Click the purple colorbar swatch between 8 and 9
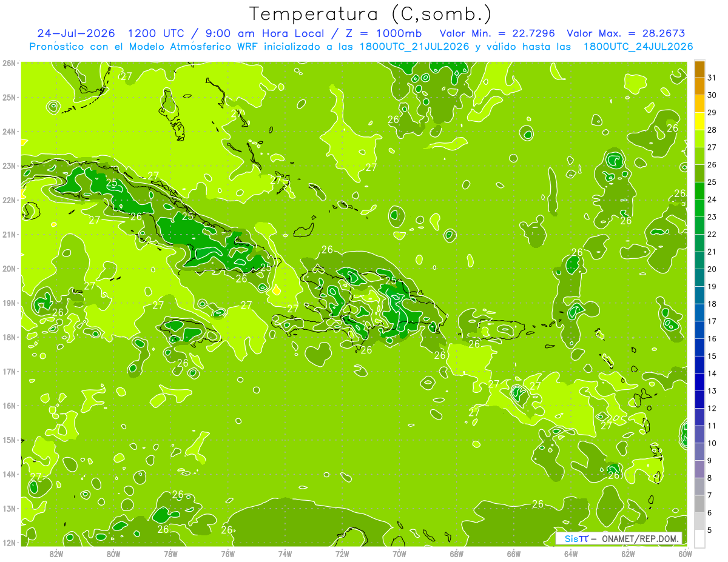This screenshot has width=728, height=562. click(x=699, y=469)
